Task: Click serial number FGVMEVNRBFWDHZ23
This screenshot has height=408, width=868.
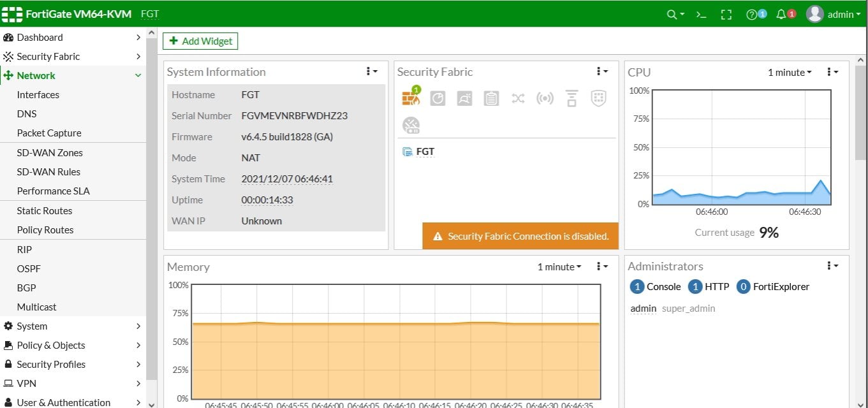Action: click(x=295, y=116)
